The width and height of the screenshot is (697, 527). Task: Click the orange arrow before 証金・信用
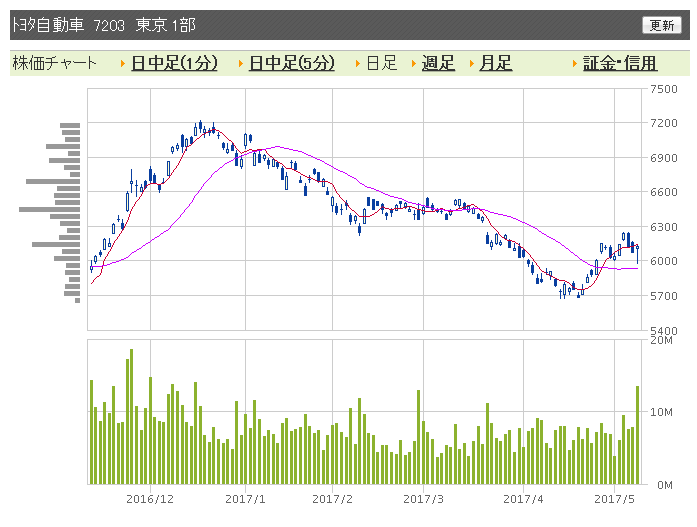coord(575,64)
